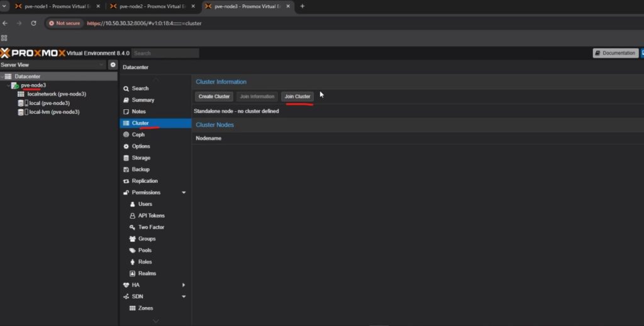The width and height of the screenshot is (644, 326).
Task: Click the pve-node3 node icon
Action: click(15, 85)
